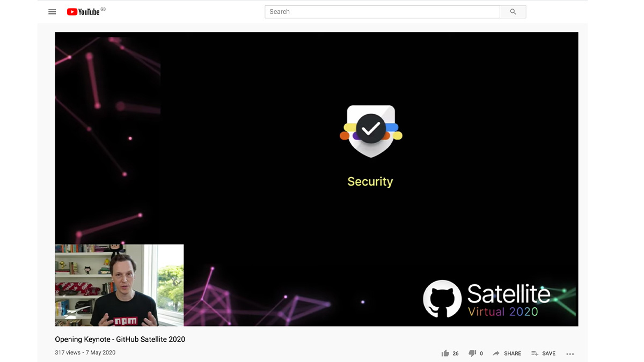Open the three-dot more actions menu
Viewport: 644px width, 362px height.
[x=570, y=353]
